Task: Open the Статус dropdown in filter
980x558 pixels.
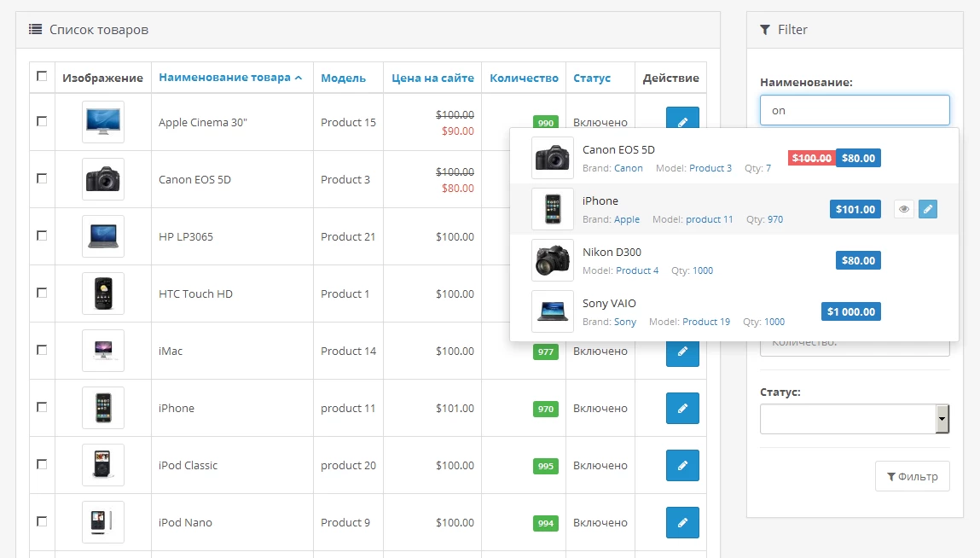Action: click(855, 419)
